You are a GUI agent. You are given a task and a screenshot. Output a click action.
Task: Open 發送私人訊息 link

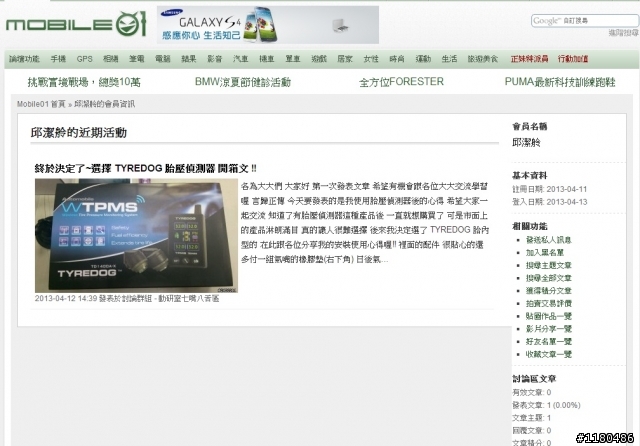(549, 240)
